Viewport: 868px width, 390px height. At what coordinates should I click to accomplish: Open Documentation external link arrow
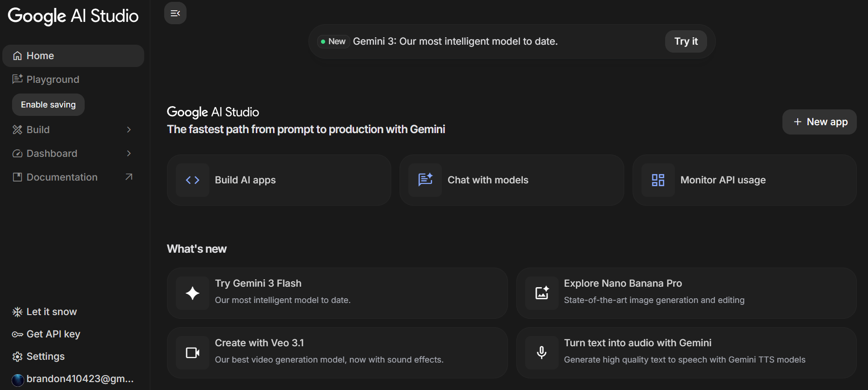pyautogui.click(x=129, y=177)
